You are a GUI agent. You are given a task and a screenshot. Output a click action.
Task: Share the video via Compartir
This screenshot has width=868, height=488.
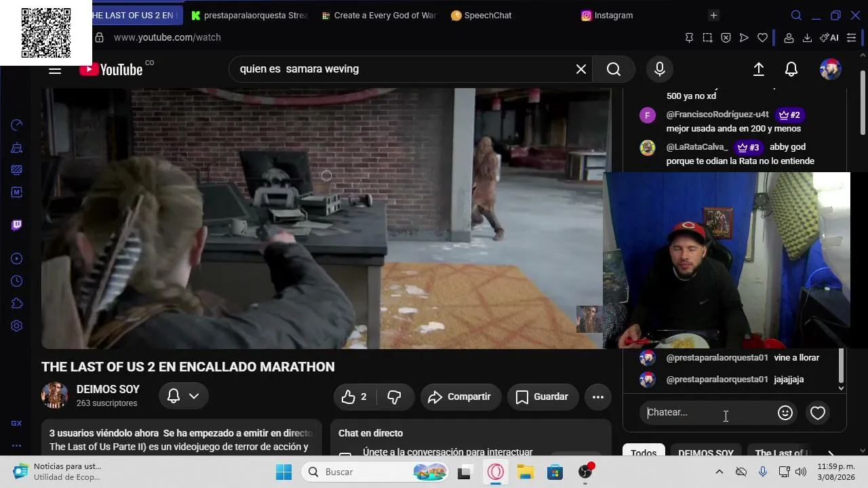tap(460, 397)
